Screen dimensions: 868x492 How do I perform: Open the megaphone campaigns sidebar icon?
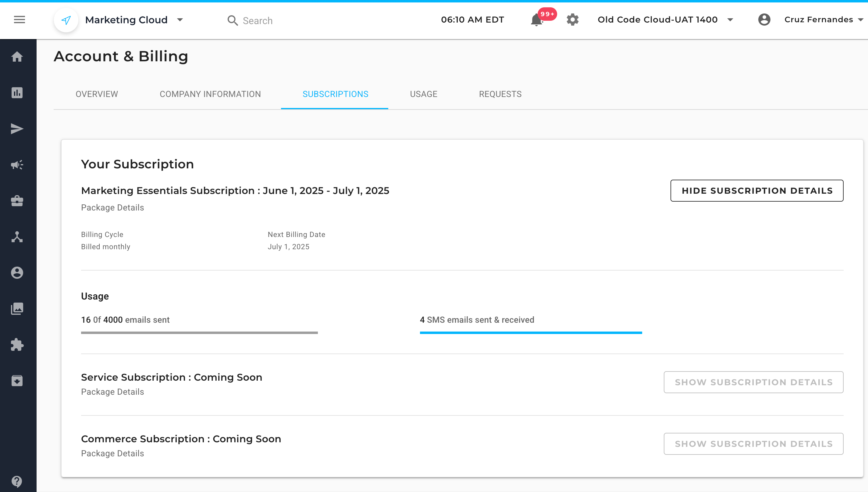click(x=17, y=165)
